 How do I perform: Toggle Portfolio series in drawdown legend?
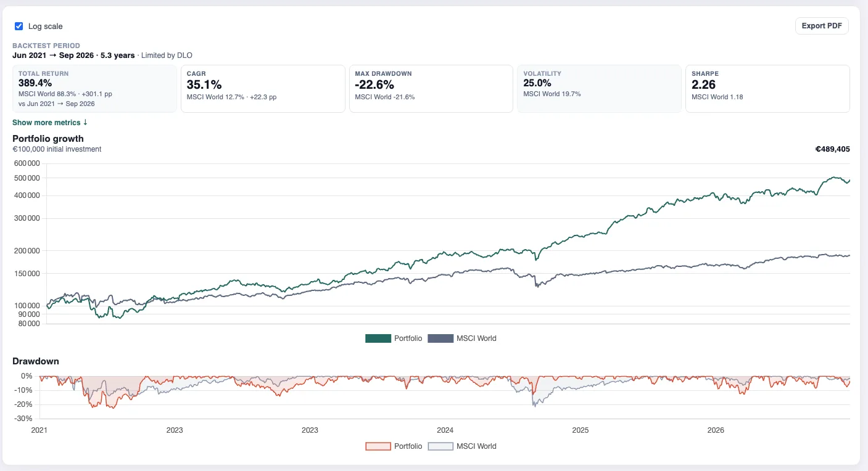click(x=394, y=446)
